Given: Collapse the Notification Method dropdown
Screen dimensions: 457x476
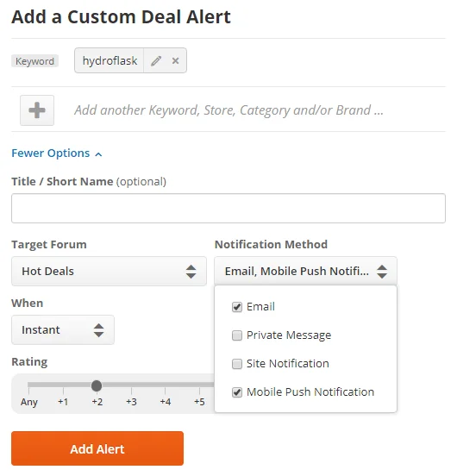Looking at the screenshot, I should coord(305,271).
